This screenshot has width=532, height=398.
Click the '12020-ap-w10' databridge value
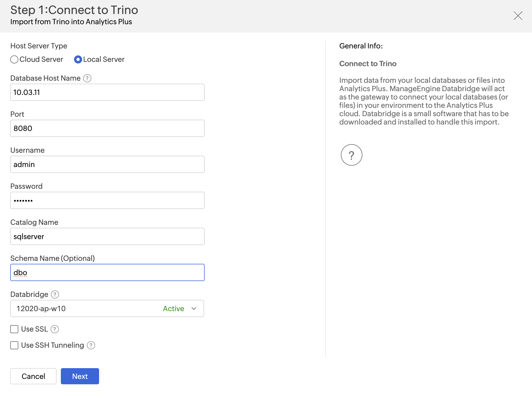coord(41,308)
